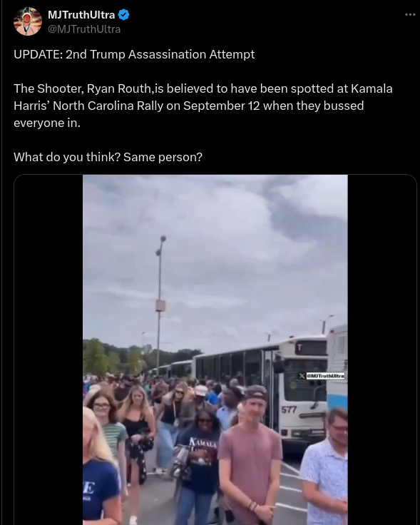
Task: Click the blue verified checkmark badge
Action: click(x=124, y=15)
